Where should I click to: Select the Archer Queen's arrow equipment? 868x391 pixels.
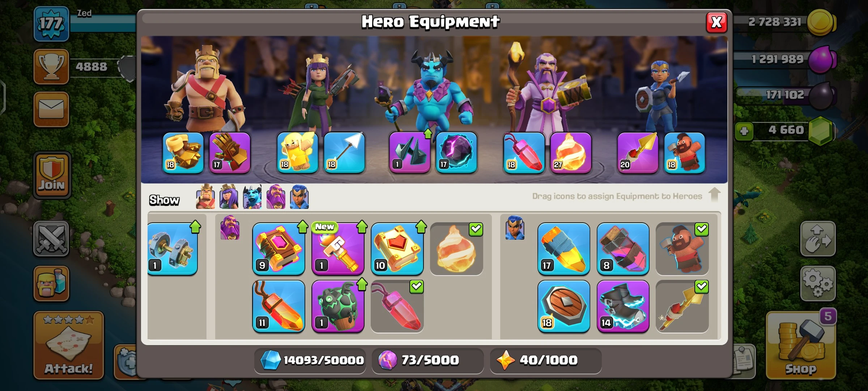[x=344, y=153]
